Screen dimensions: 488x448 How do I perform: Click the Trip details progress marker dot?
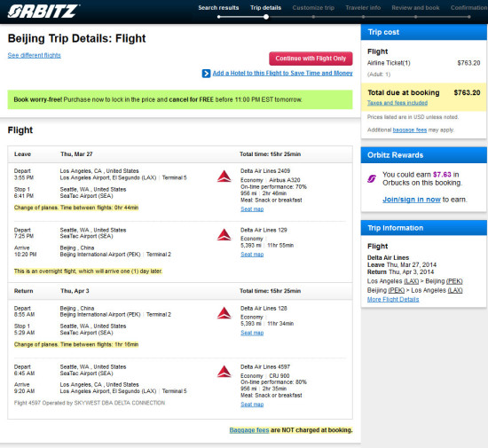(266, 17)
